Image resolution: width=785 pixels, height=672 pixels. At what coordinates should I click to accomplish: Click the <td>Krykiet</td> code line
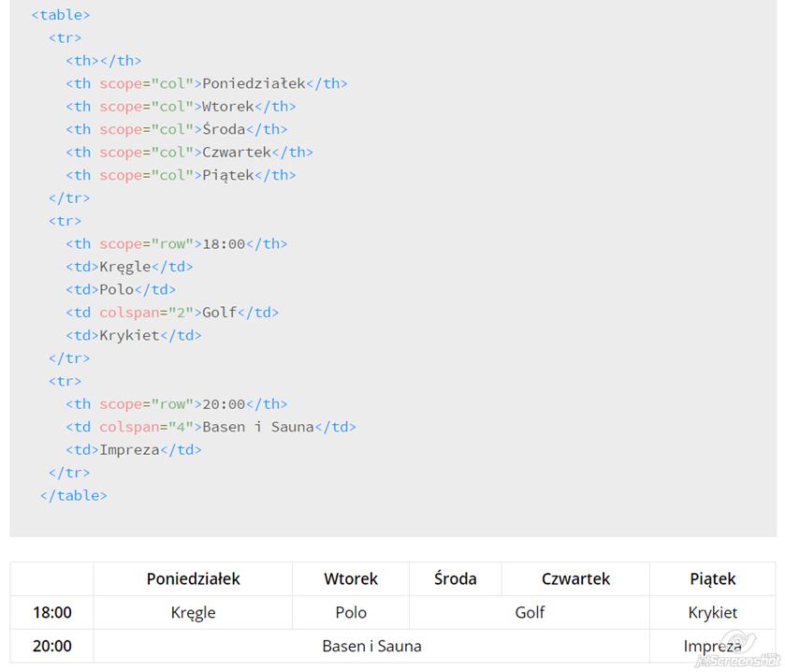[x=134, y=335]
